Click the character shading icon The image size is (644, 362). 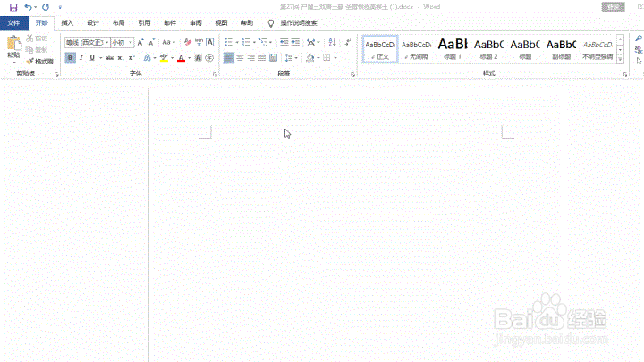point(199,58)
